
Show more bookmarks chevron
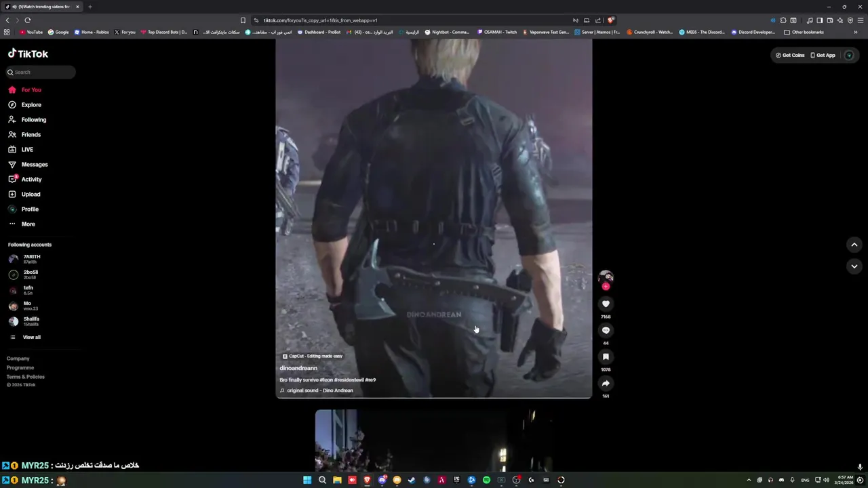(x=856, y=32)
